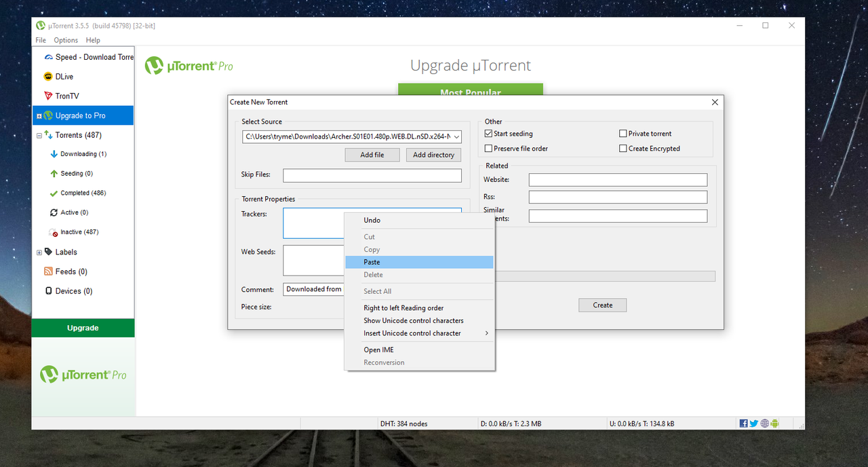Viewport: 868px width, 467px height.
Task: Collapse the Torrents tree node
Action: 39,136
